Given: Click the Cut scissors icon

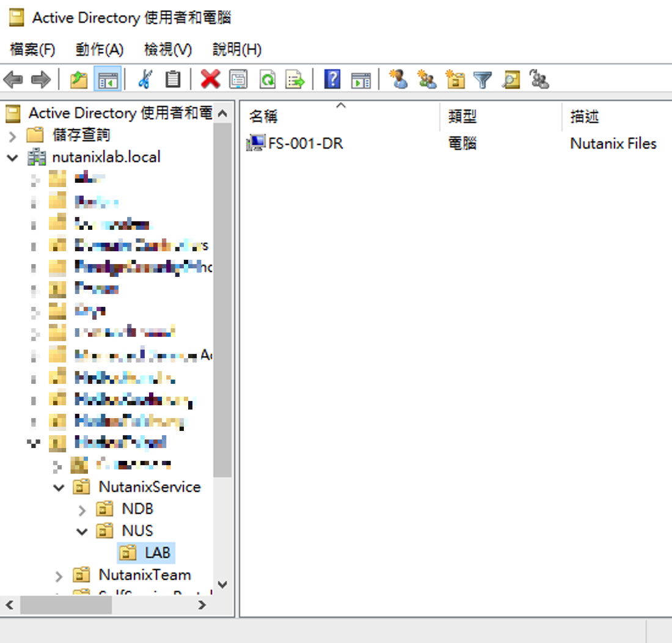Looking at the screenshot, I should (x=145, y=79).
